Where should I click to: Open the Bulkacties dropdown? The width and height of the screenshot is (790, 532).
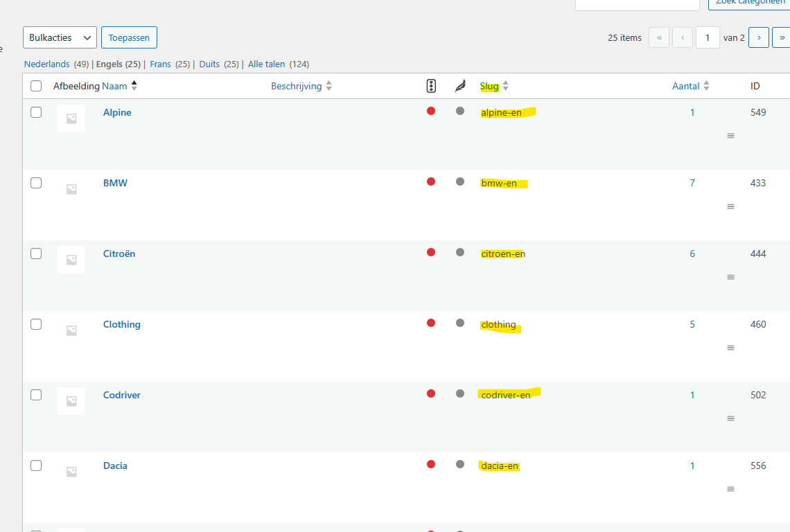click(x=60, y=38)
